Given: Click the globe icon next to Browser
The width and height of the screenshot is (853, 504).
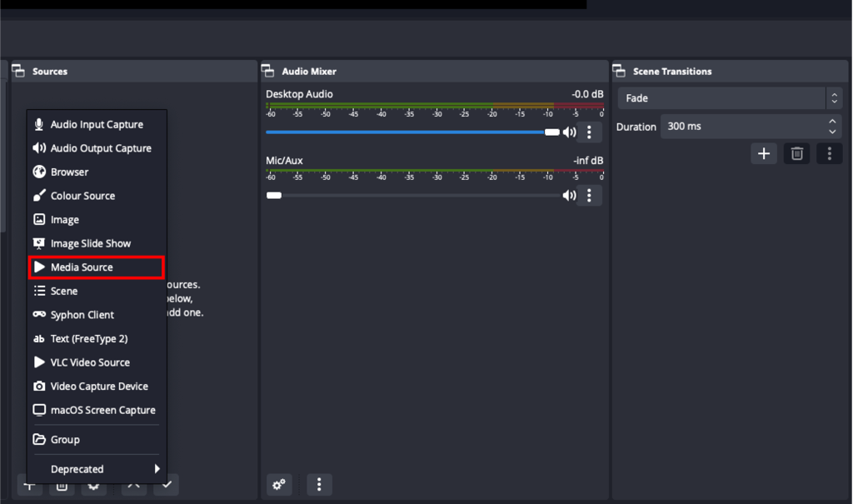Looking at the screenshot, I should point(39,172).
